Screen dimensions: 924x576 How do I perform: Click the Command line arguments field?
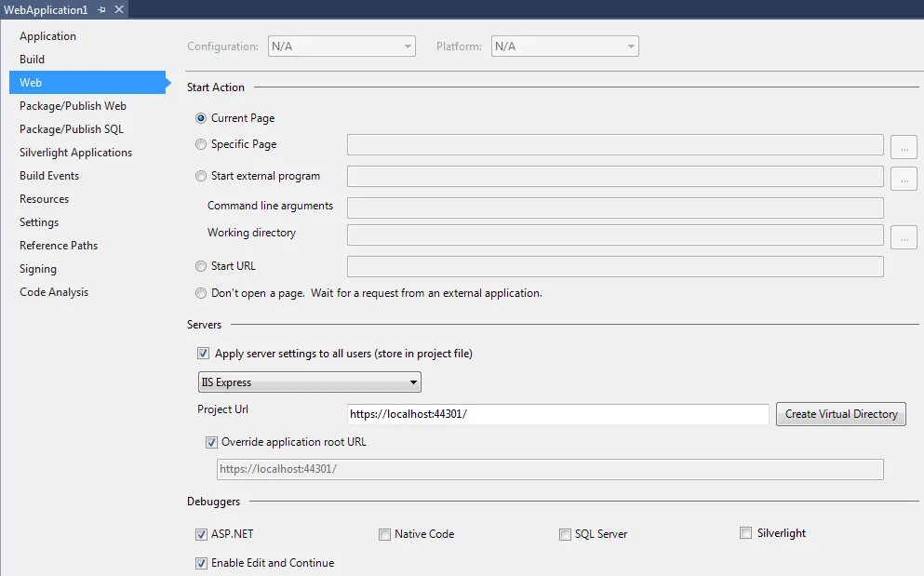(615, 208)
